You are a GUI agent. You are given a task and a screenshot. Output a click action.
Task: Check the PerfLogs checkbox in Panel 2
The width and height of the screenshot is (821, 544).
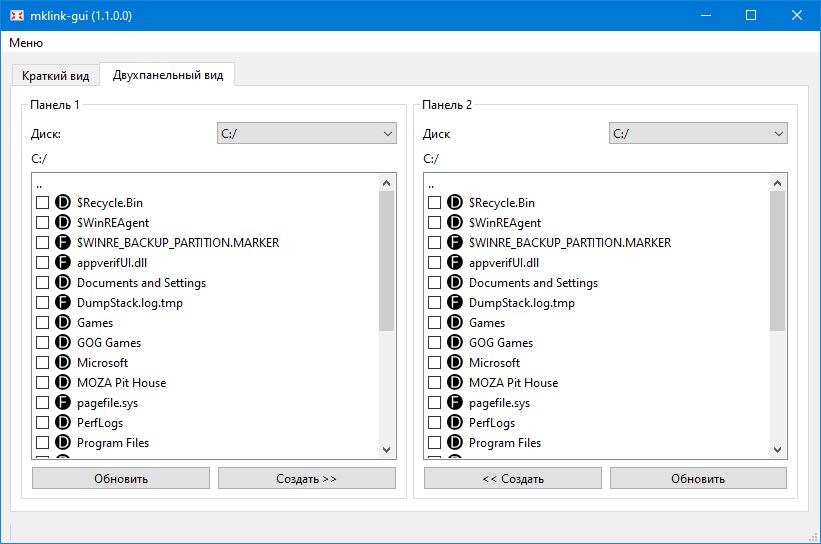tap(435, 422)
